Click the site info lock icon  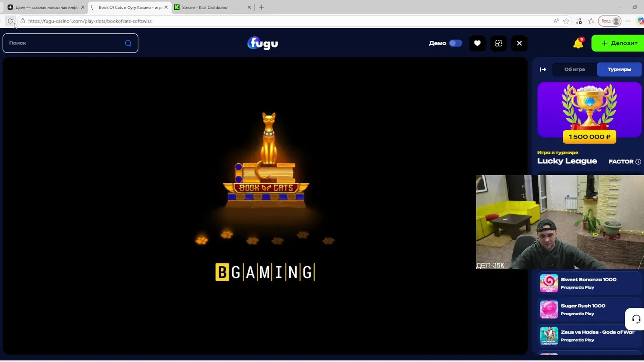click(23, 21)
